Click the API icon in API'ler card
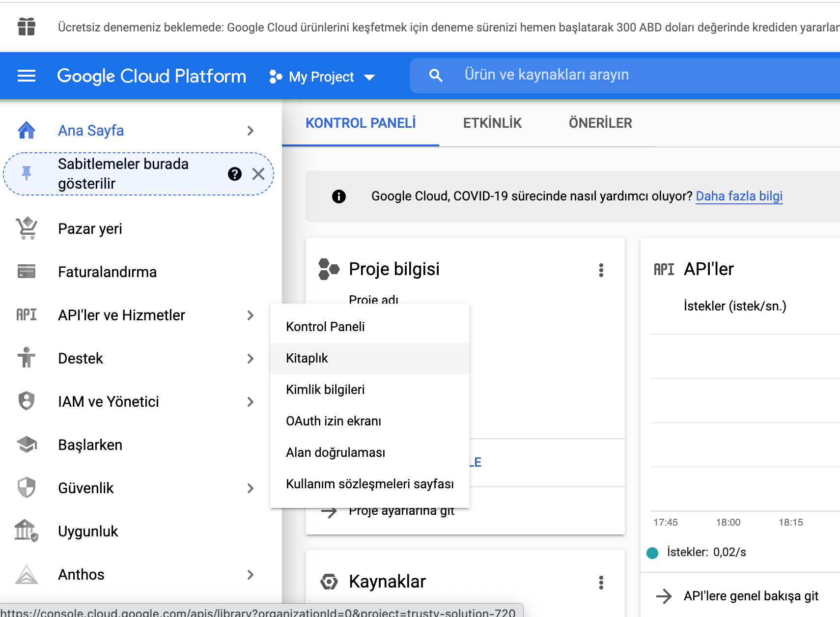Viewport: 840px width, 617px height. [x=664, y=269]
